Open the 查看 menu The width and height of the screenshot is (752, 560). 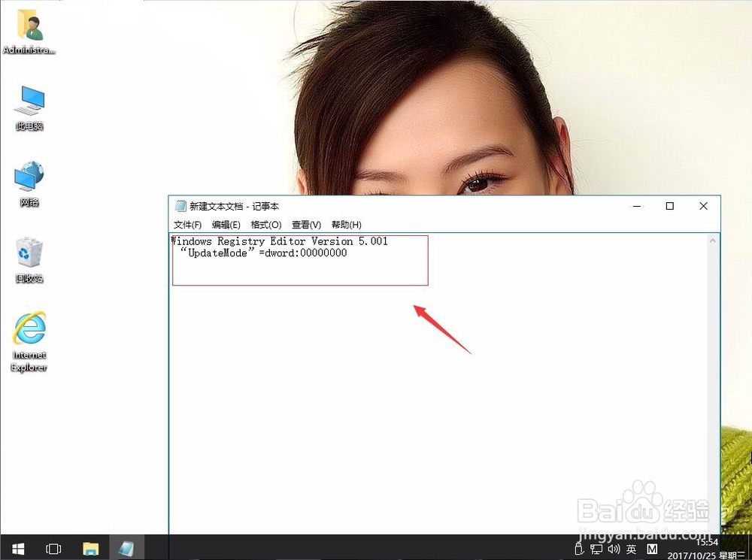tap(305, 224)
